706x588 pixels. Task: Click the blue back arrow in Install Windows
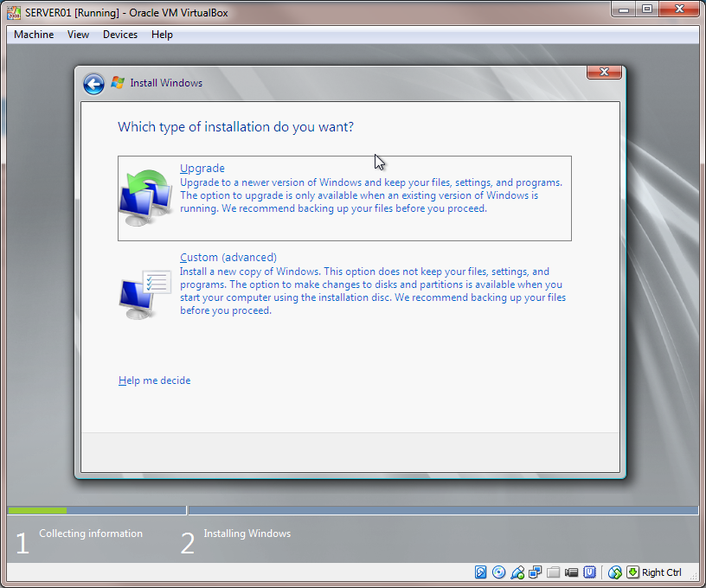tap(93, 84)
